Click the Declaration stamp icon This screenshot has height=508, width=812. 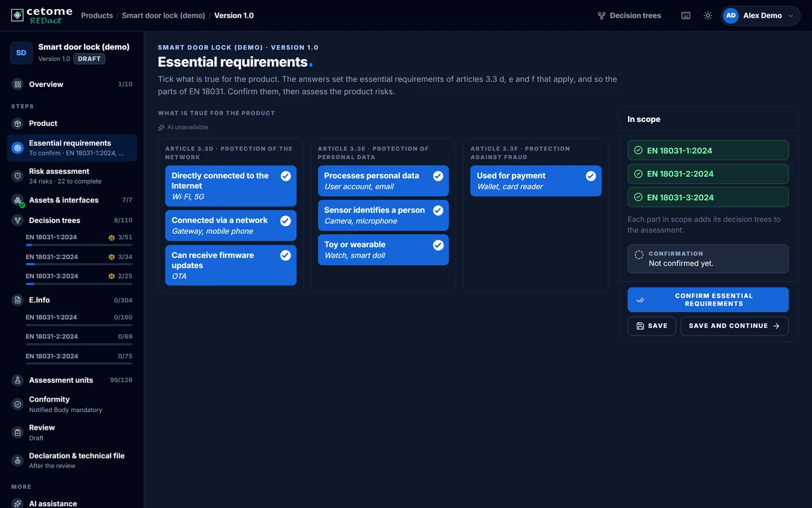[x=17, y=461]
